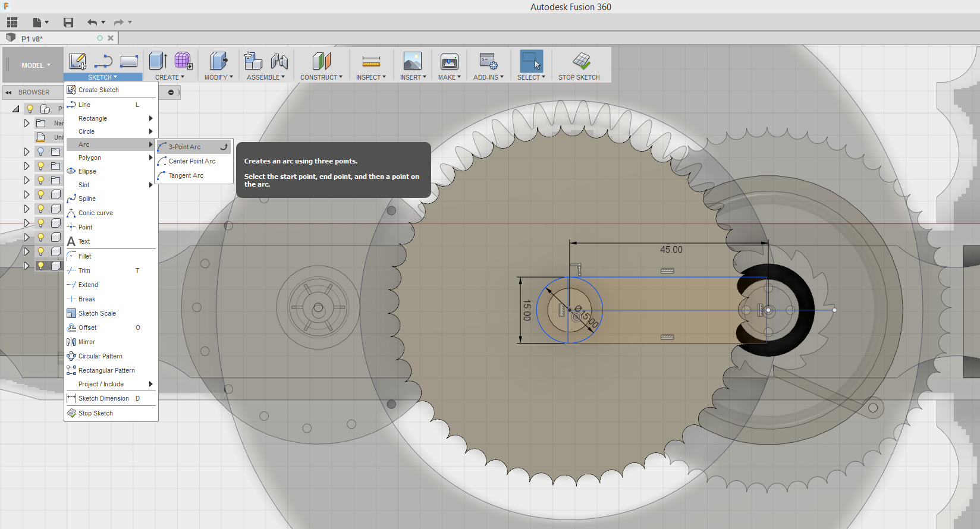Click the Make 3D print icon

click(450, 61)
